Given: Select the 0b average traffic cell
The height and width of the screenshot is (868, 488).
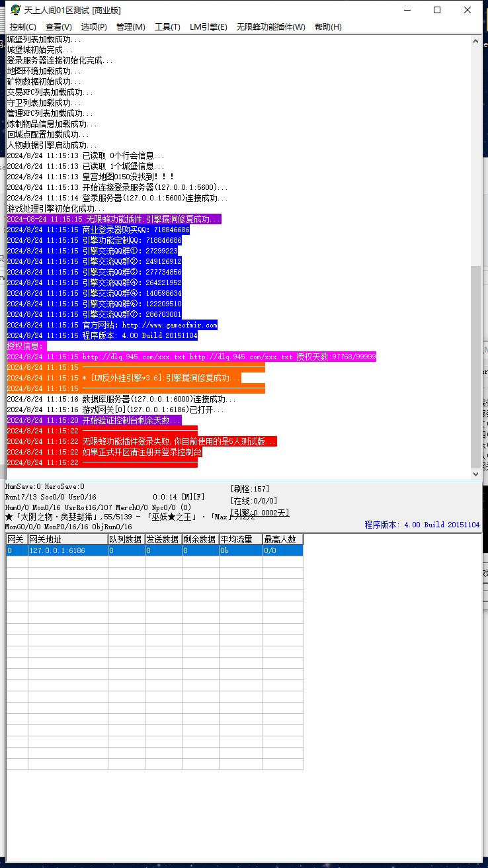Looking at the screenshot, I should click(241, 550).
